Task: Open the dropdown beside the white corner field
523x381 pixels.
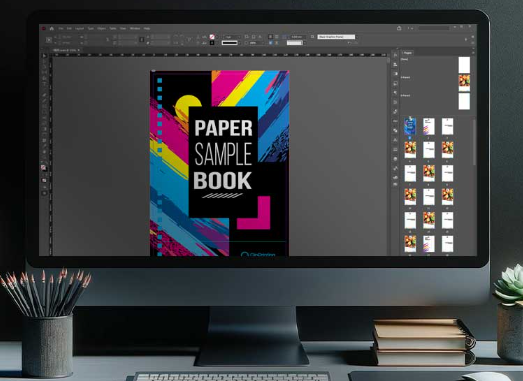Action: tap(304, 43)
